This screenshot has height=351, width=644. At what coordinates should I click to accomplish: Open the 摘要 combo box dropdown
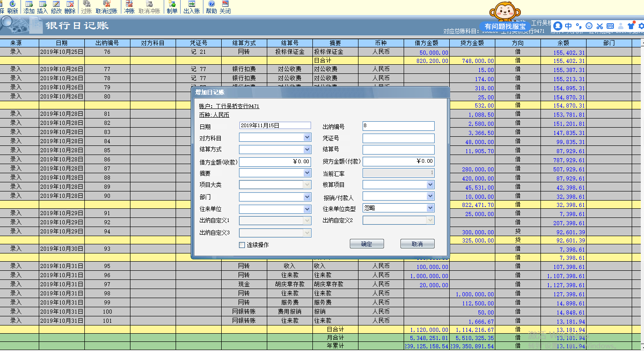307,173
